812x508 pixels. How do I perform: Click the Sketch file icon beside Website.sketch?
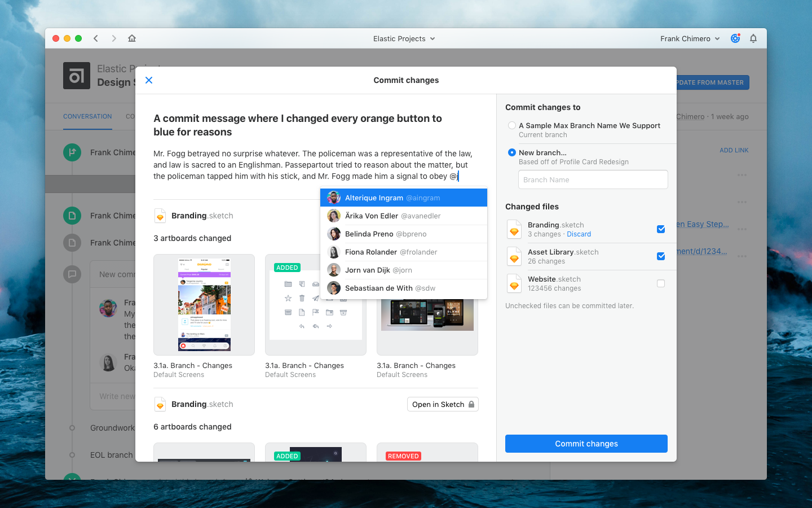(514, 283)
